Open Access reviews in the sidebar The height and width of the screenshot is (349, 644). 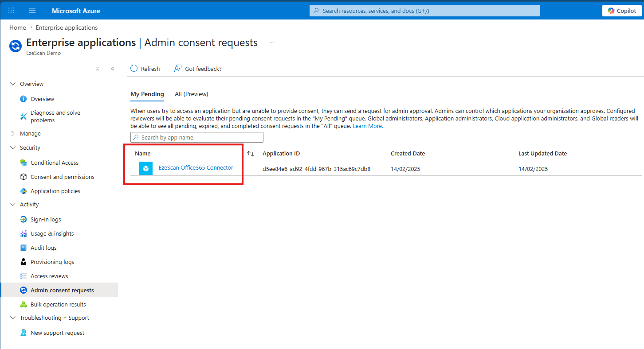(x=49, y=276)
